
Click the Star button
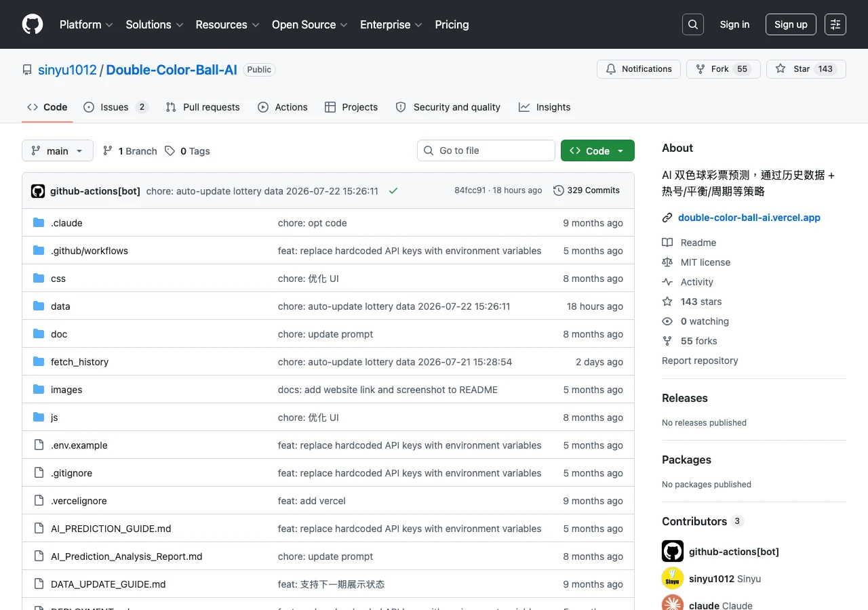tap(806, 69)
